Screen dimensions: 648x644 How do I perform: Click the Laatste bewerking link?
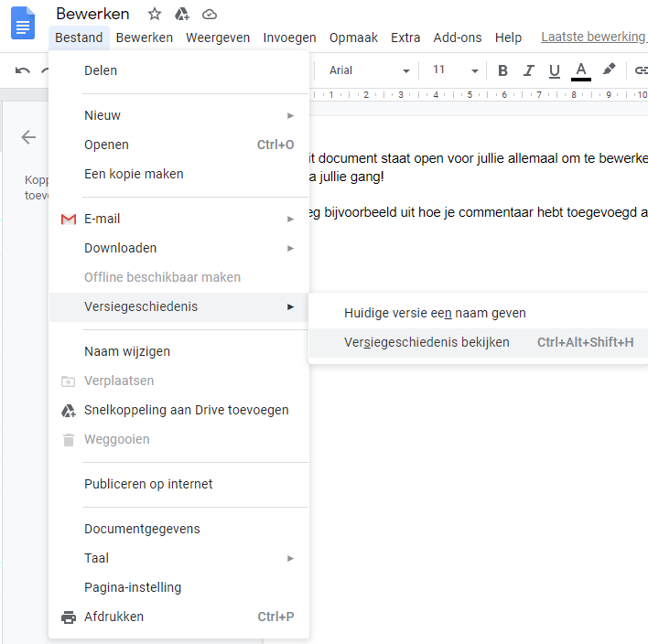[x=594, y=37]
